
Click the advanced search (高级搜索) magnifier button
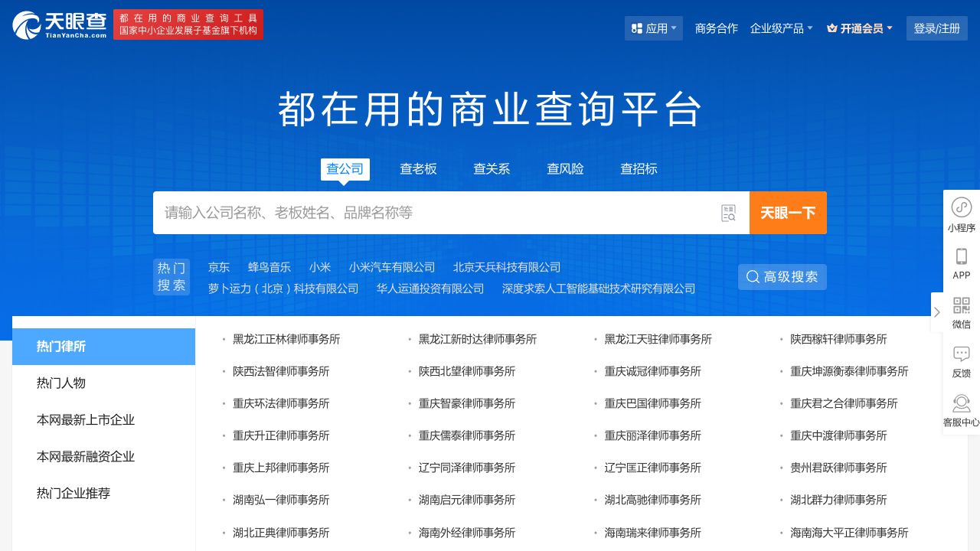click(x=782, y=277)
